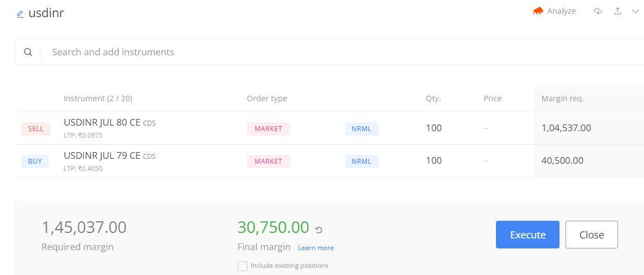644x275 pixels.
Task: Click the search magnifier icon
Action: pyautogui.click(x=28, y=52)
